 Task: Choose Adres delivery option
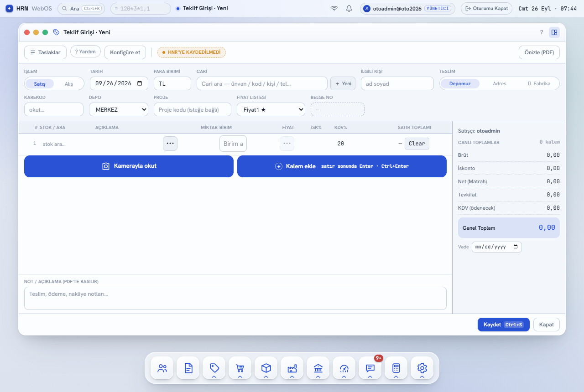500,84
